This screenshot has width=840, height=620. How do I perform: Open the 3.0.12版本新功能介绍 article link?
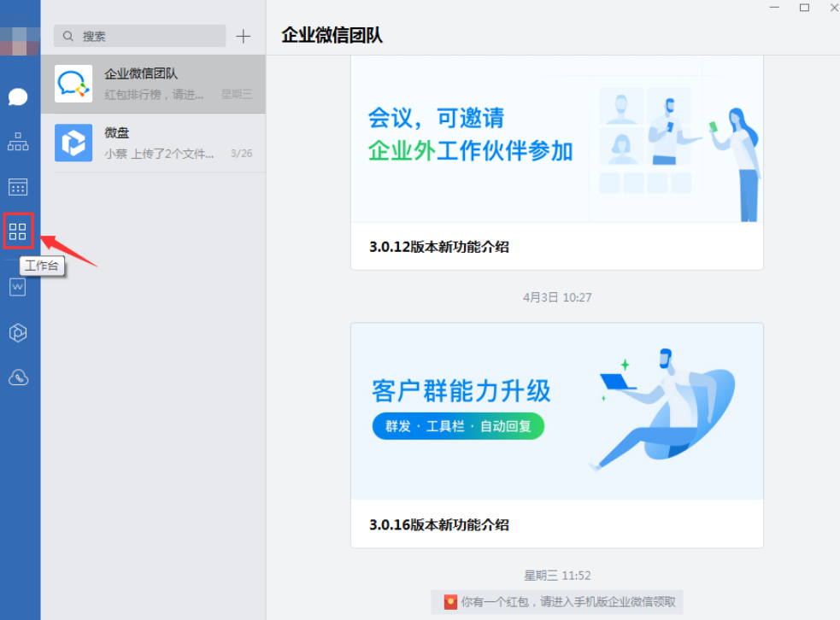pyautogui.click(x=438, y=247)
